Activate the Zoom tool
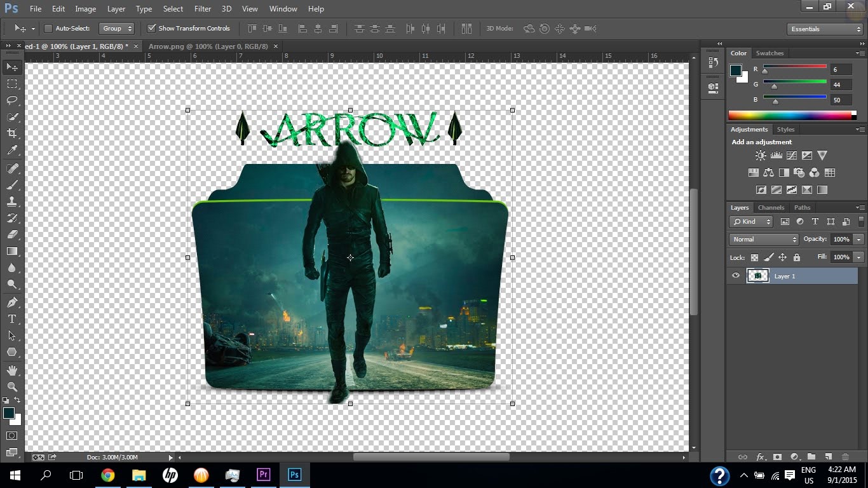The height and width of the screenshot is (488, 868). click(12, 386)
